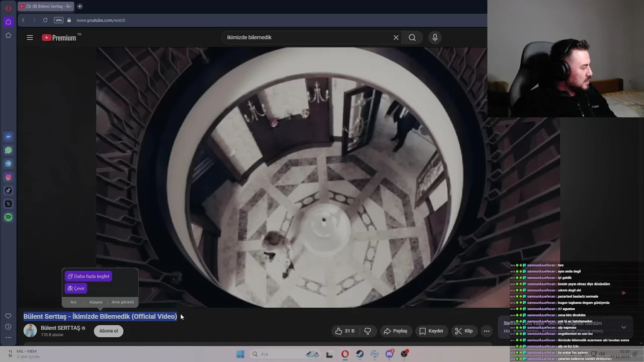Image resolution: width=644 pixels, height=362 pixels.
Task: Mute the tab via speaker icon
Action: 28,7
